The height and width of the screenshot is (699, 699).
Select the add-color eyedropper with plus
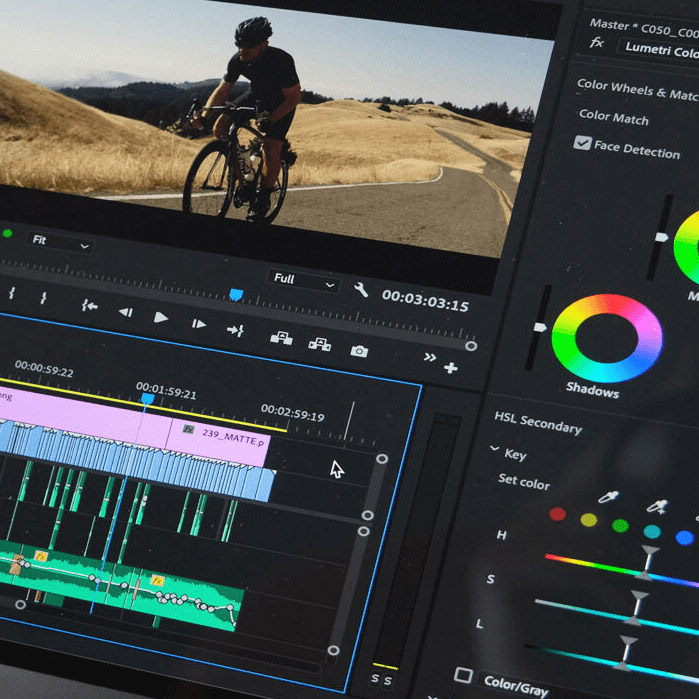pyautogui.click(x=657, y=506)
